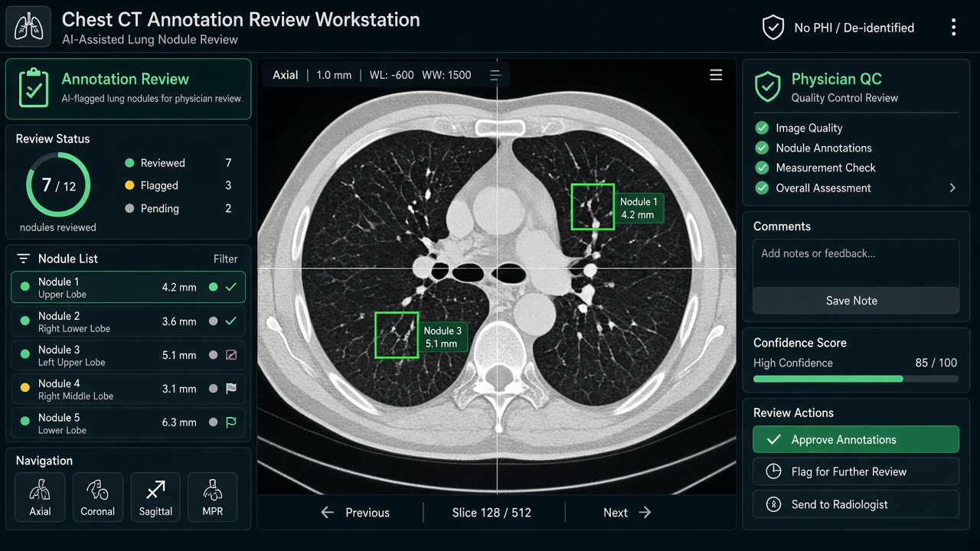
Task: Switch to Sagittal navigation view
Action: click(x=155, y=497)
